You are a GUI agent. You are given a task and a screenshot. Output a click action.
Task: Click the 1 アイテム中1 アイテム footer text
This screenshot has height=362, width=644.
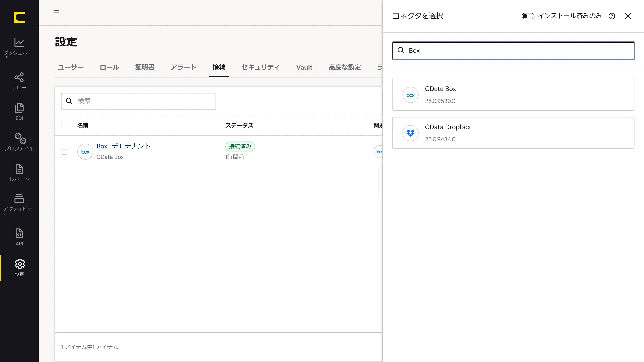90,347
